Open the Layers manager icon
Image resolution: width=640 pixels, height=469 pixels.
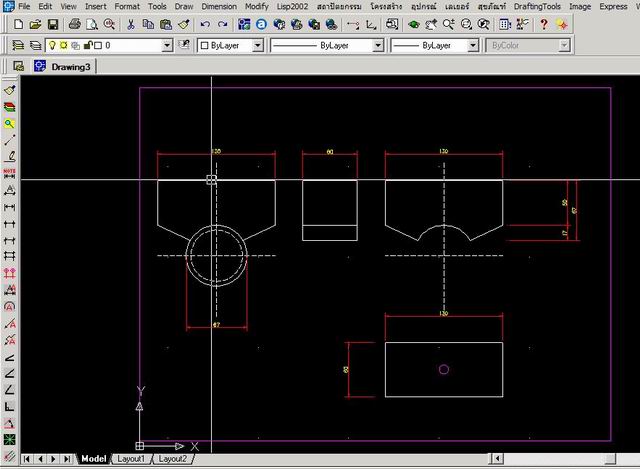point(18,46)
